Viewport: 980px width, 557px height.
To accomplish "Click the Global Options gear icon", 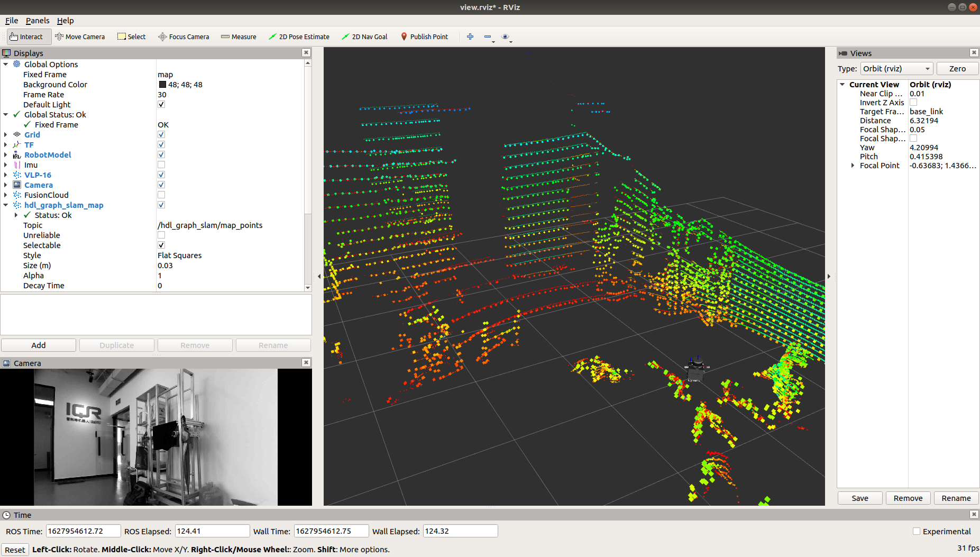I will pos(17,64).
